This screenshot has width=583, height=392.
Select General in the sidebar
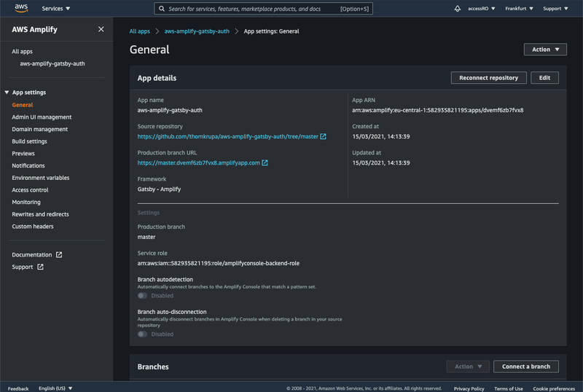click(x=23, y=105)
